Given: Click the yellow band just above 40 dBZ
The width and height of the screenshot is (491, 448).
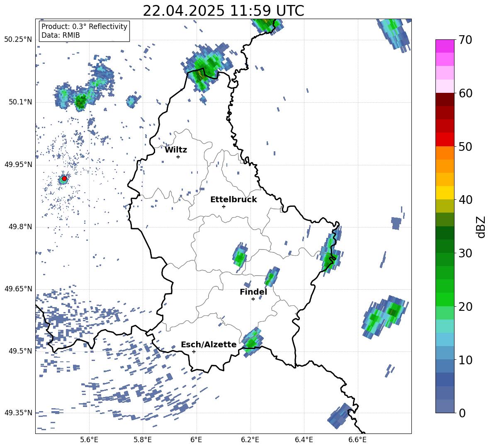Looking at the screenshot, I should [445, 193].
